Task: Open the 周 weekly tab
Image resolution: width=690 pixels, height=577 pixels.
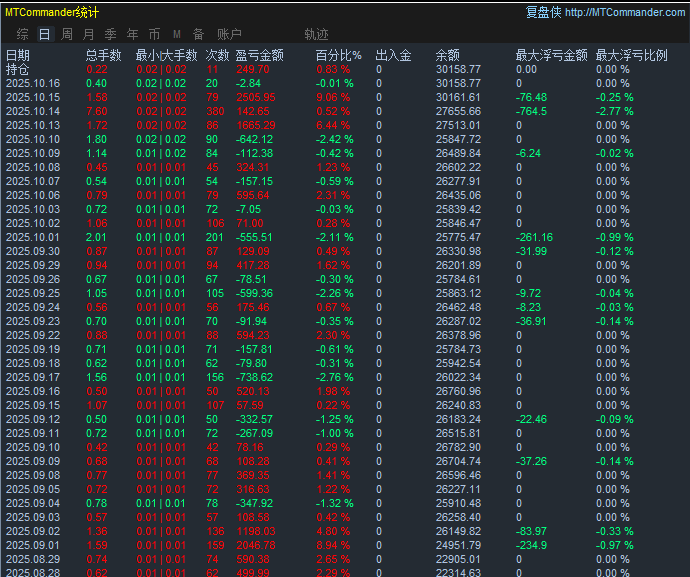Action: (x=66, y=34)
